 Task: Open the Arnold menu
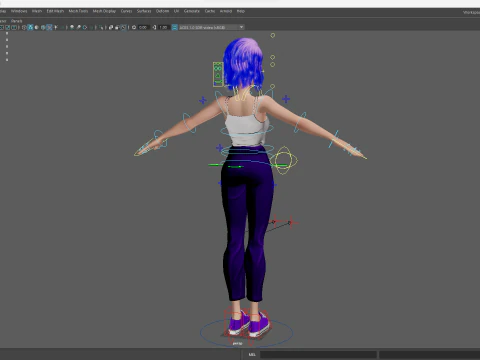[226, 11]
